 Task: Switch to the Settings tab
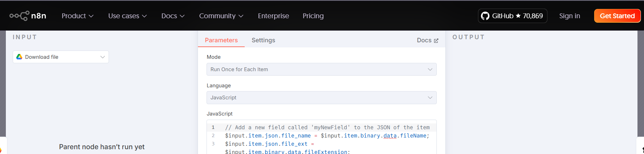point(263,40)
